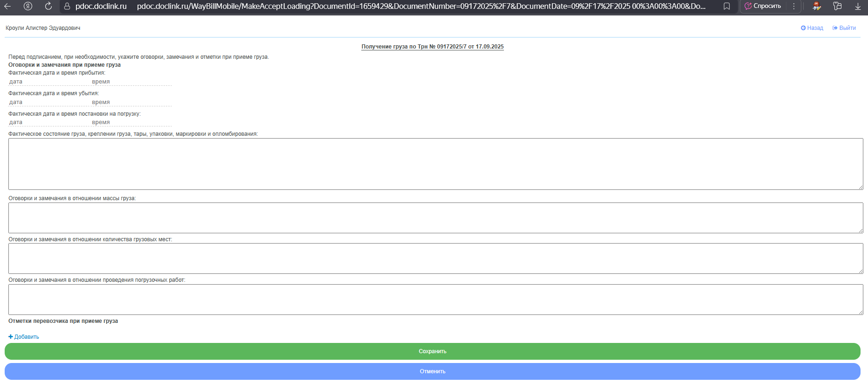Click the loading placement date field

(49, 122)
